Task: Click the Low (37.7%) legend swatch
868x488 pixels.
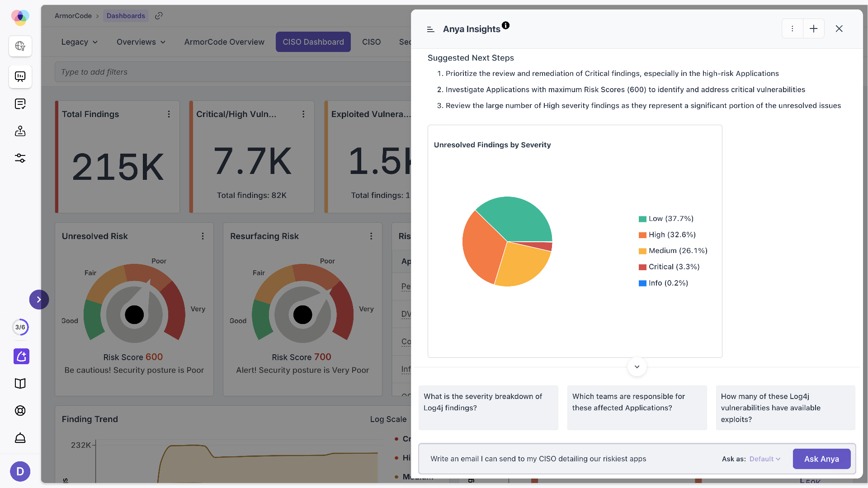Action: pyautogui.click(x=642, y=219)
